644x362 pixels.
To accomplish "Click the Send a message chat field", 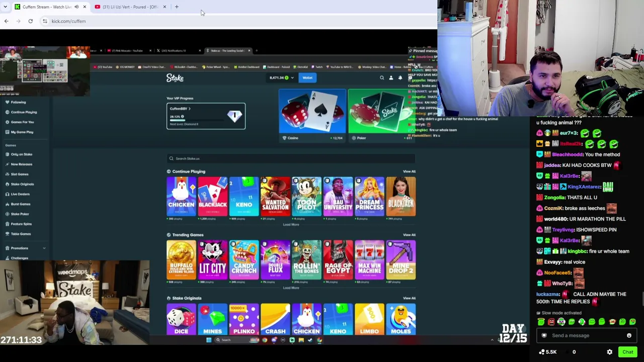I will click(x=587, y=336).
